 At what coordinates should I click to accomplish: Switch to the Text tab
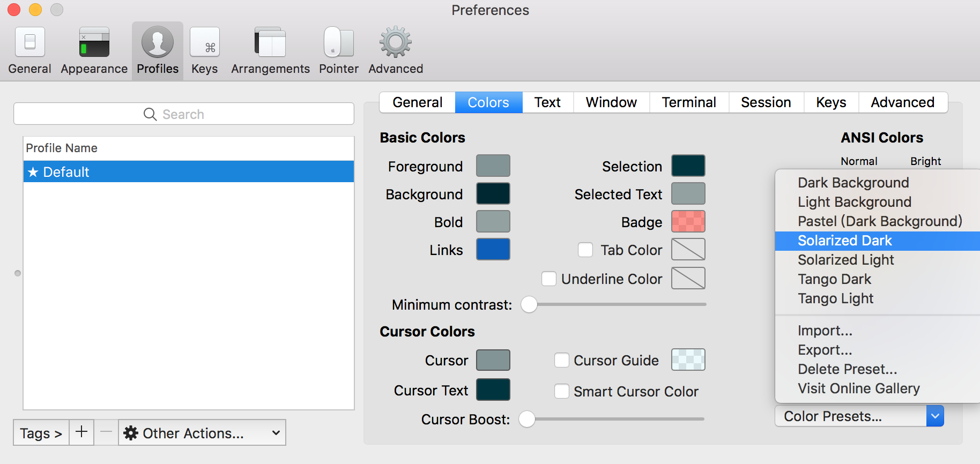(x=547, y=102)
